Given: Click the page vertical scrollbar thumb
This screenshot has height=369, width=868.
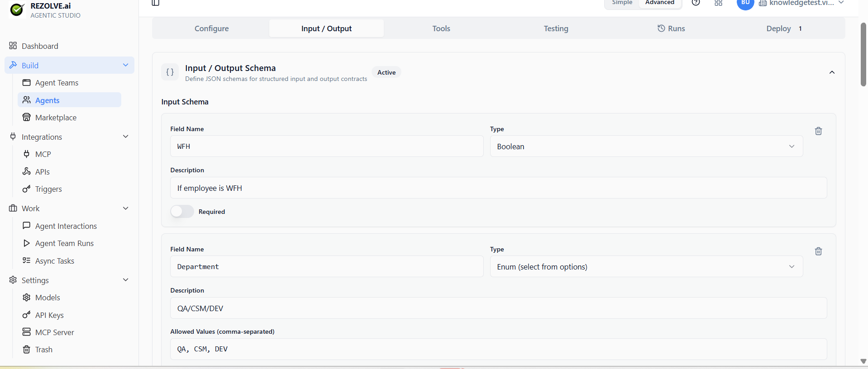Looking at the screenshot, I should [x=863, y=54].
